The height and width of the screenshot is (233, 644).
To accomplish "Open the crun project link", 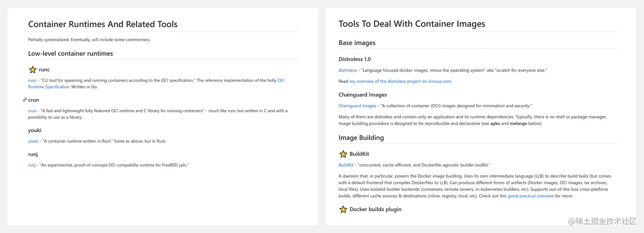I will coord(32,111).
